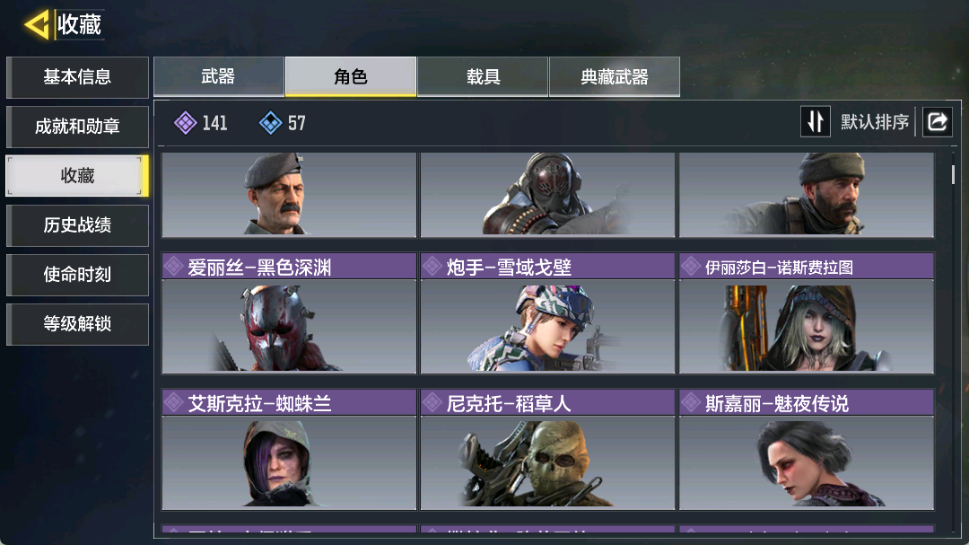Screen dimensions: 969x545
Task: Select the 尼克托-稻草人 character card
Action: (548, 449)
